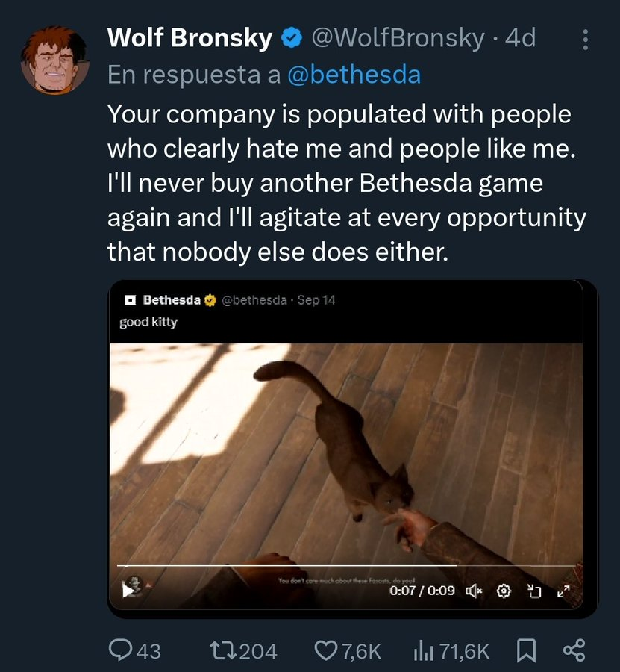The height and width of the screenshot is (672, 620).
Task: Toggle picture-in-picture for the video
Action: (533, 591)
